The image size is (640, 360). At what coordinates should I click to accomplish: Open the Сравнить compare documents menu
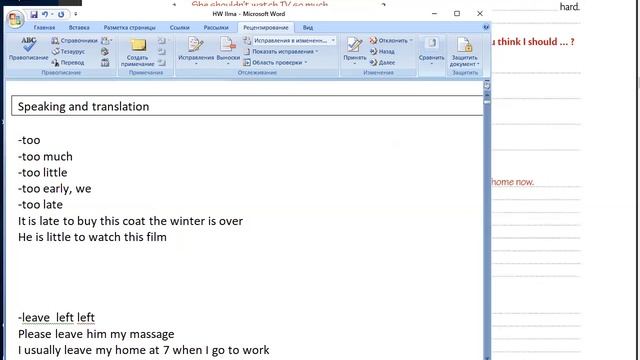pyautogui.click(x=431, y=51)
